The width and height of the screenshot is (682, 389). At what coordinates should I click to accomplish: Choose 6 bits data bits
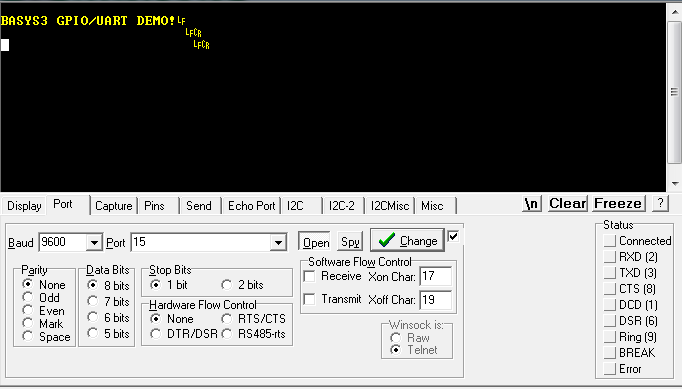tap(108, 318)
